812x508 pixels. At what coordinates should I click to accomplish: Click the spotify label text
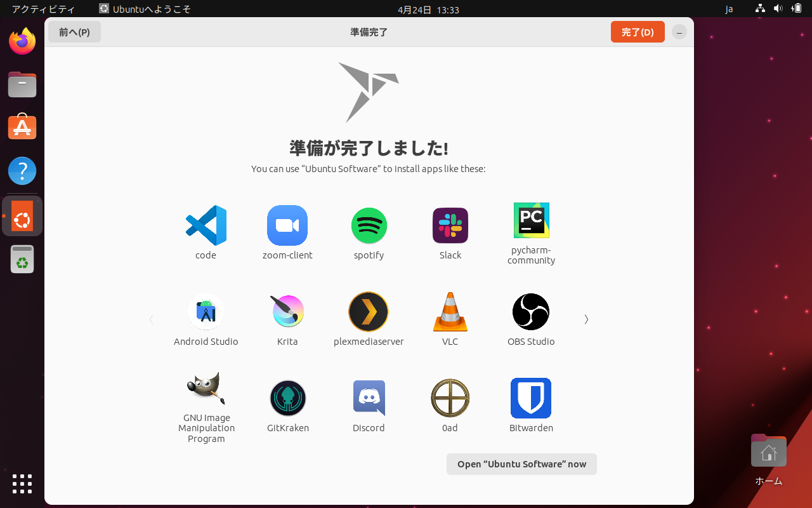coord(369,255)
